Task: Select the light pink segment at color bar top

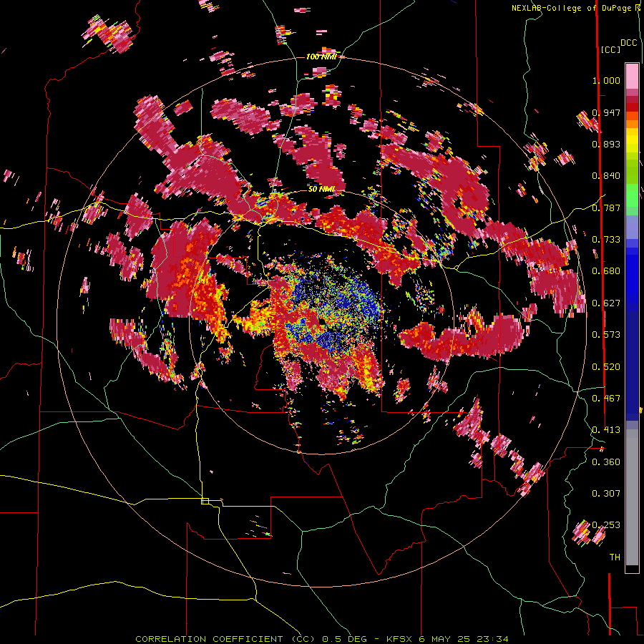Action: point(632,77)
